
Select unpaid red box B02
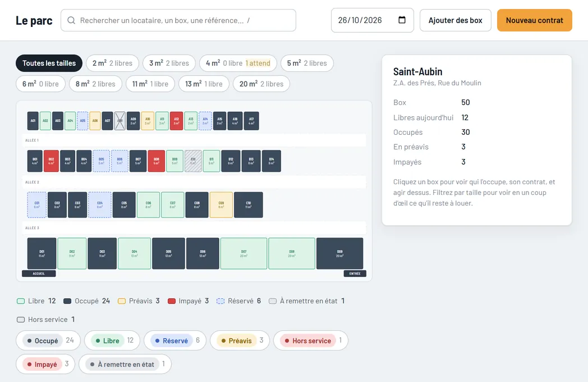(x=52, y=161)
